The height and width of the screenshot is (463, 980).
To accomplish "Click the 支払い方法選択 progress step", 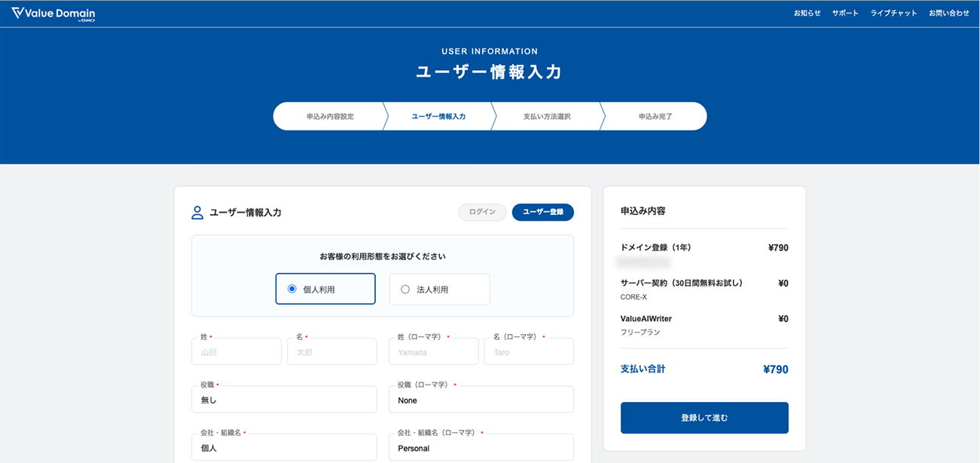I will coord(547,117).
